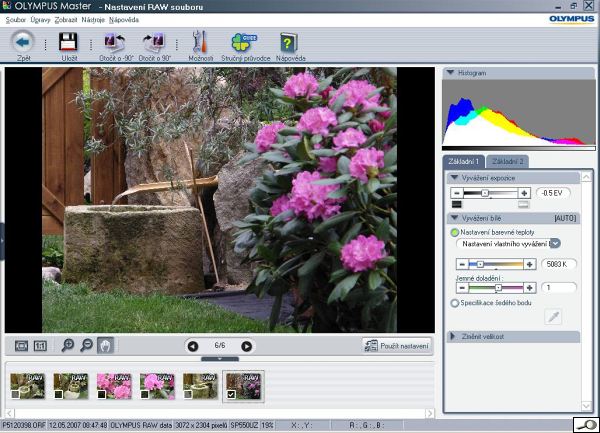The height and width of the screenshot is (433, 600).
Task: Switch to the Základní 2 tab
Action: pos(509,161)
